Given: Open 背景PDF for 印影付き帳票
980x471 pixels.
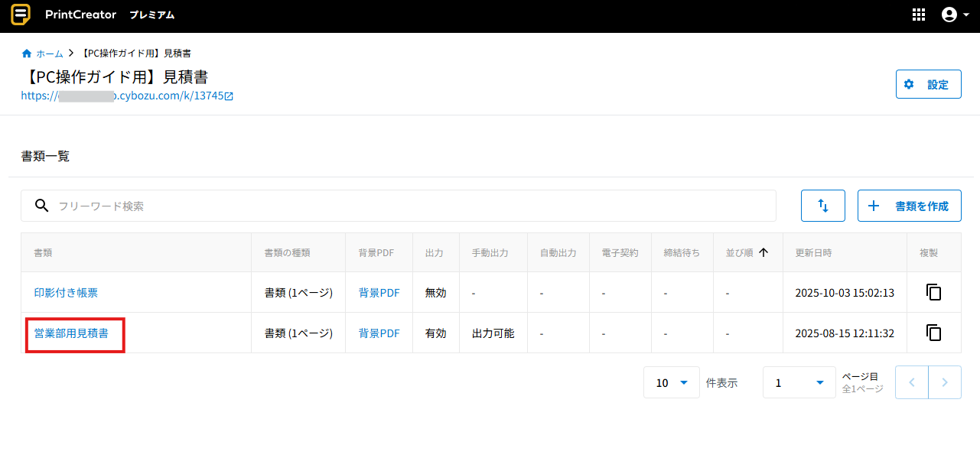Looking at the screenshot, I should click(x=379, y=293).
